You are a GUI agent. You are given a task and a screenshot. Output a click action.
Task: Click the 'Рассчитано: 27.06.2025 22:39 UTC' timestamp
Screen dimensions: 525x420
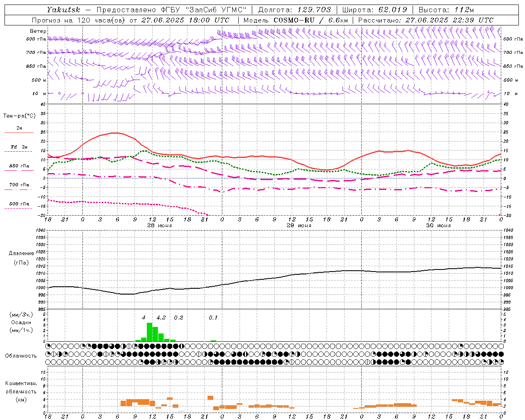[426, 20]
